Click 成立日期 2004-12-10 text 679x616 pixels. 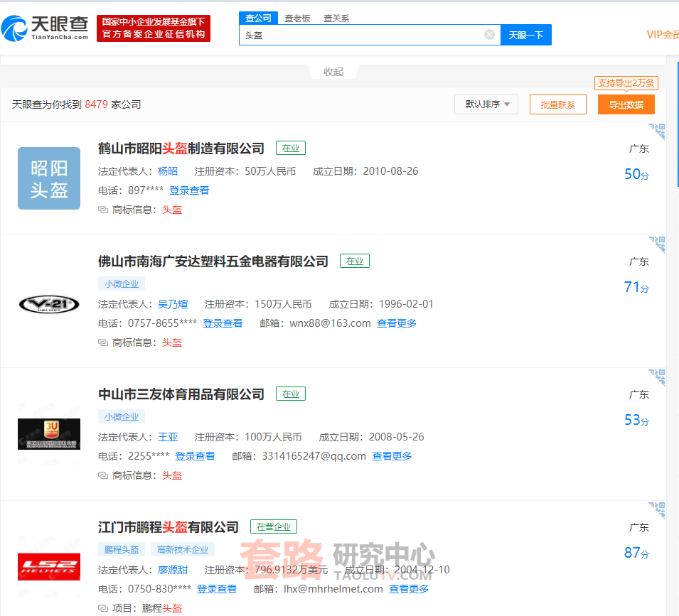click(x=397, y=570)
